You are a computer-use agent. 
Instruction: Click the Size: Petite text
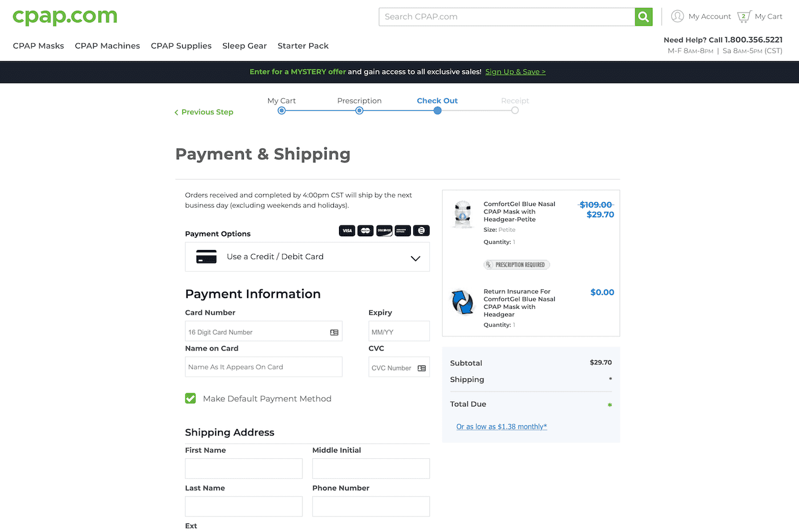(x=499, y=230)
